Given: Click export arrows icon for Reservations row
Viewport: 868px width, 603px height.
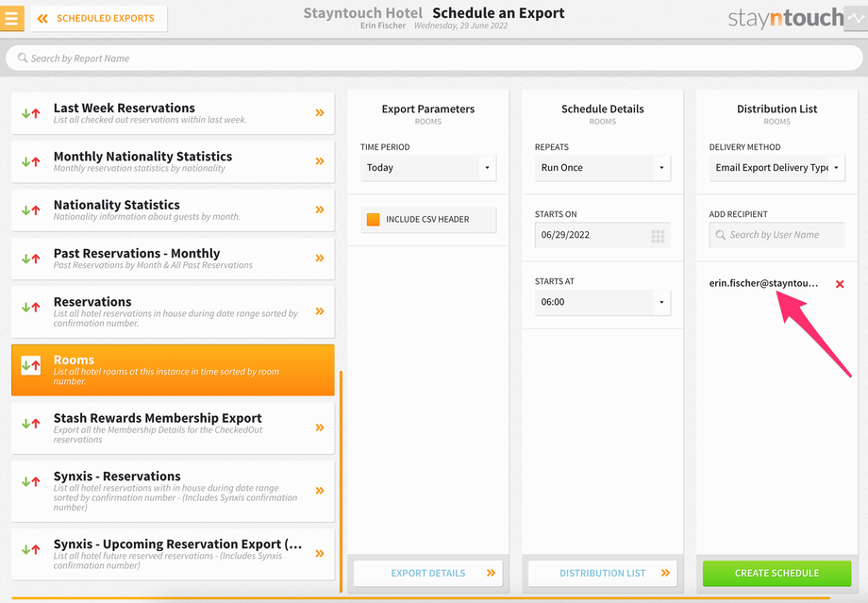Looking at the screenshot, I should tap(31, 308).
